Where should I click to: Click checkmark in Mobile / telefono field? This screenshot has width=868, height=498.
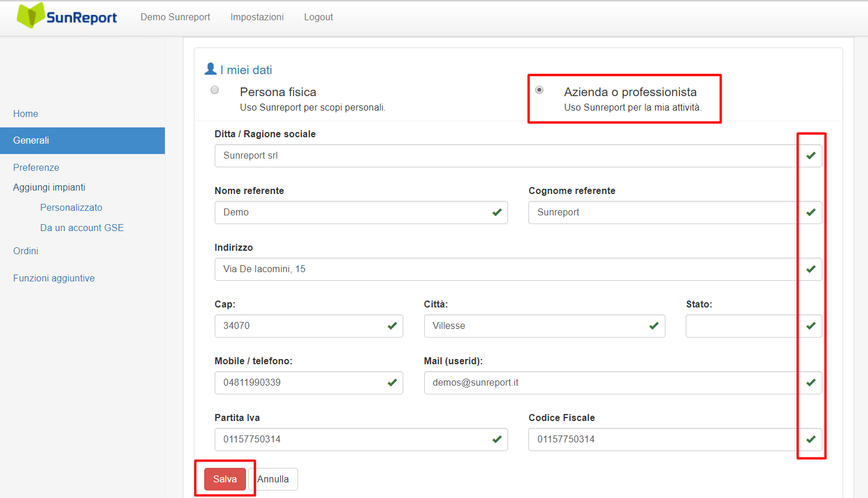[x=392, y=382]
